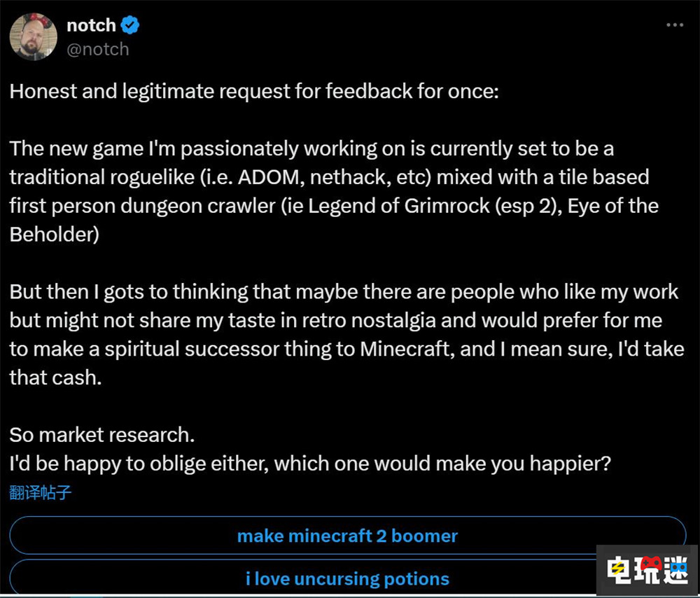Screen dimensions: 700x598
Task: Click the game controller graphic in the watermark
Action: pos(650,564)
